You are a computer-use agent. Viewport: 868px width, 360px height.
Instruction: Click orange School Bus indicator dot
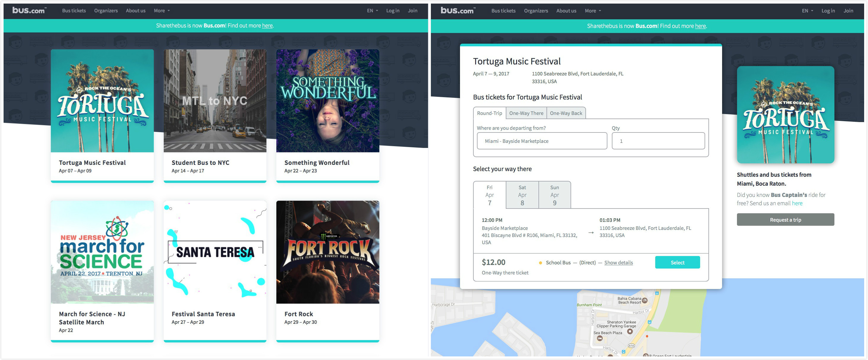pyautogui.click(x=541, y=263)
